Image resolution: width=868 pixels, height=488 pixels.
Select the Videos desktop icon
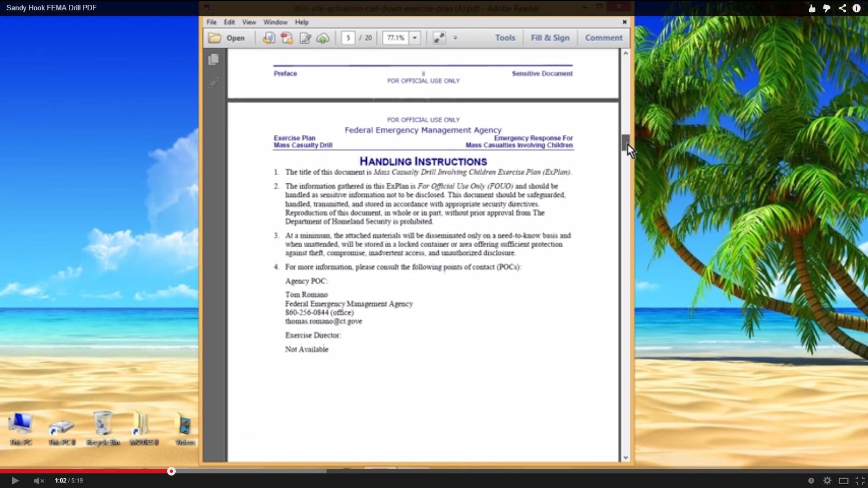point(185,429)
